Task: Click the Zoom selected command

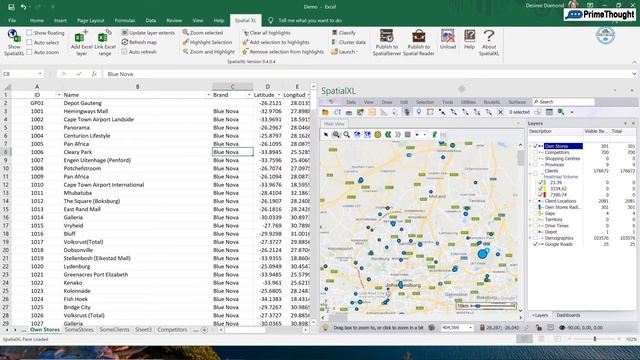Action: 203,32
